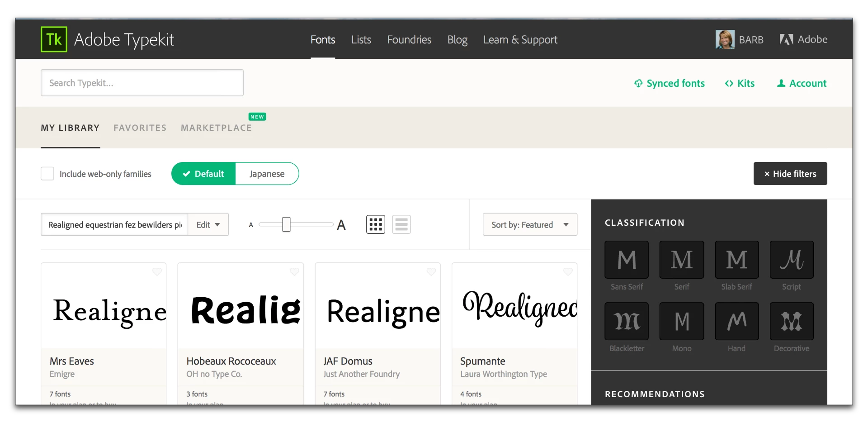Screen dimensions: 868x423
Task: Select the Mono classification
Action: click(682, 321)
